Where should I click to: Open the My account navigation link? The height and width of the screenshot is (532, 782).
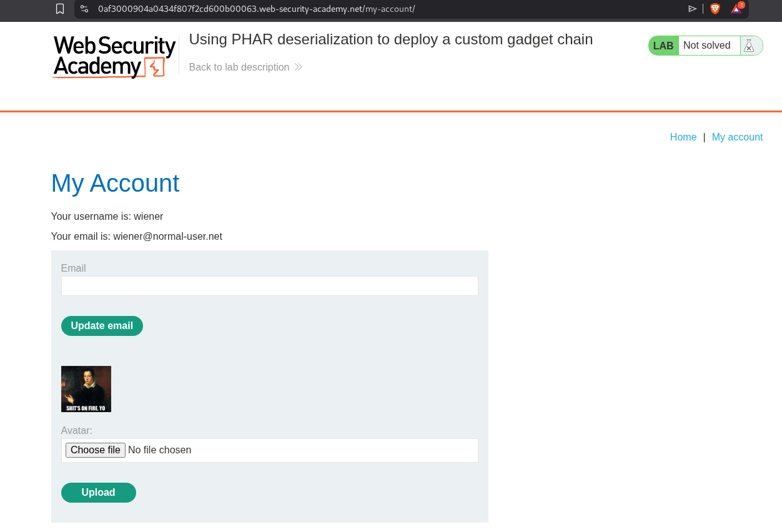pyautogui.click(x=737, y=137)
